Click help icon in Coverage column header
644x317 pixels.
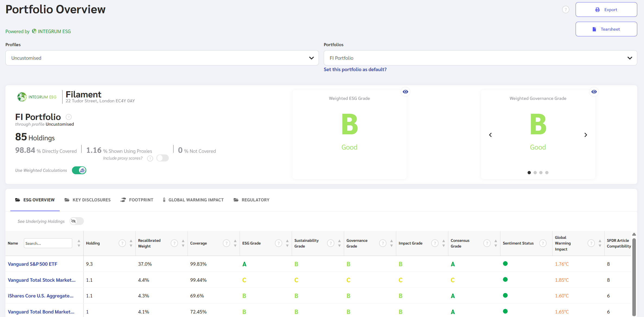tap(227, 243)
